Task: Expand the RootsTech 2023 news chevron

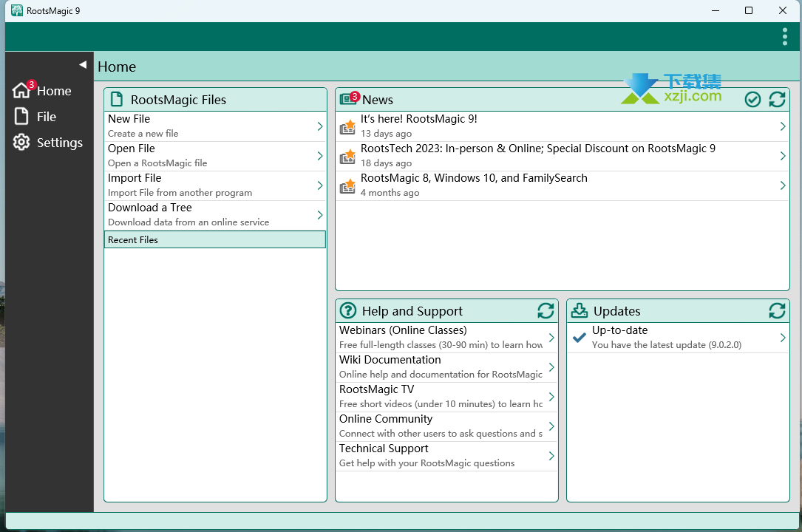Action: pyautogui.click(x=783, y=156)
